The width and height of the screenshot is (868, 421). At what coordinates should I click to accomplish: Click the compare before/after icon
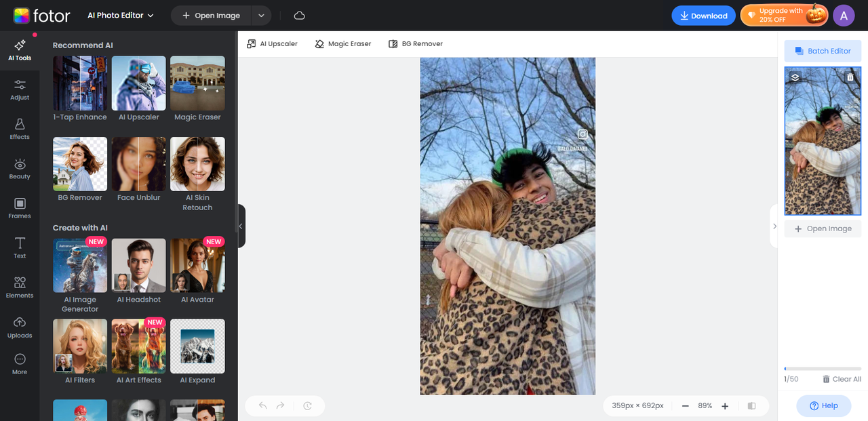point(751,405)
